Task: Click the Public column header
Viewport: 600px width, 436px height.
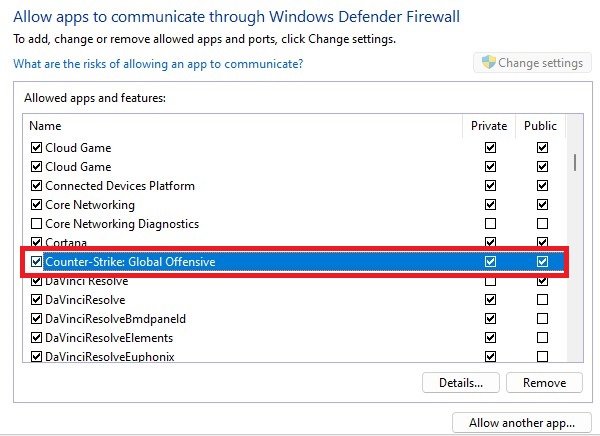Action: [542, 126]
